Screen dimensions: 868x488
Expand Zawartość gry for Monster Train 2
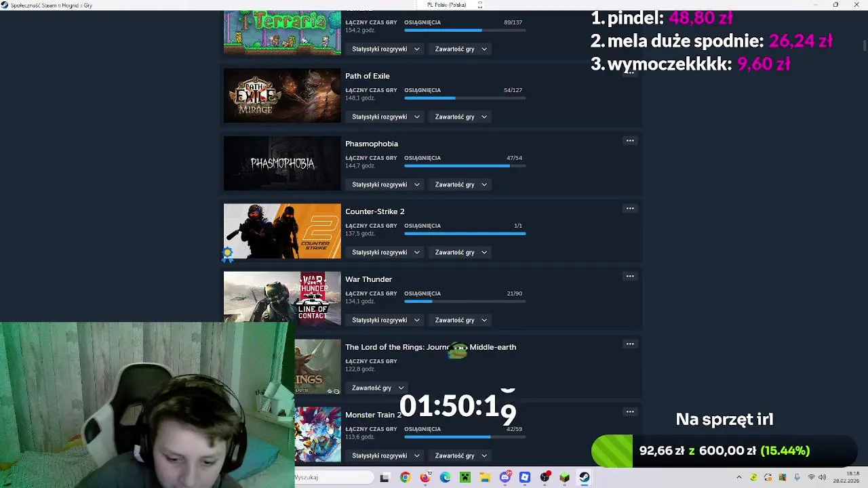461,455
